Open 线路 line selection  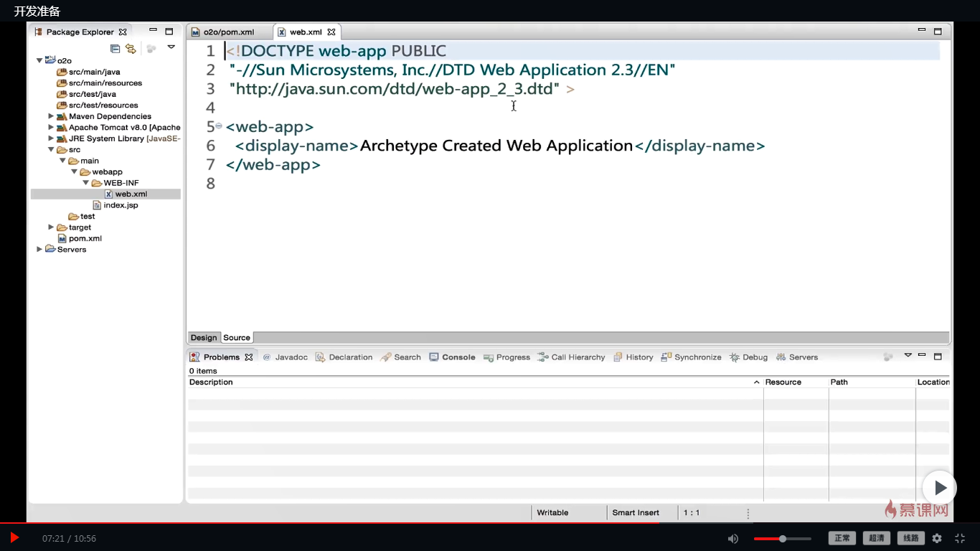[911, 538]
